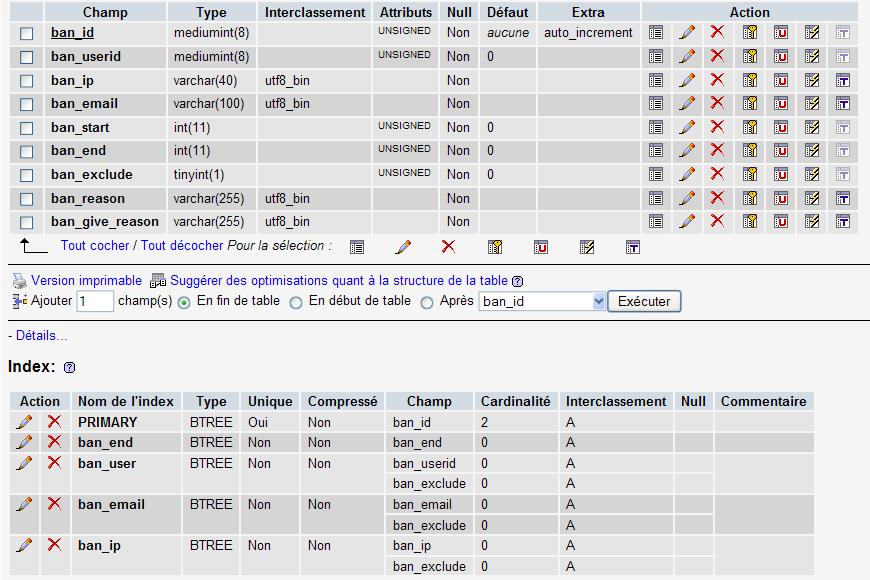Screen dimensions: 870x580
Task: Click the pencil icon for selected fields
Action: 403,247
